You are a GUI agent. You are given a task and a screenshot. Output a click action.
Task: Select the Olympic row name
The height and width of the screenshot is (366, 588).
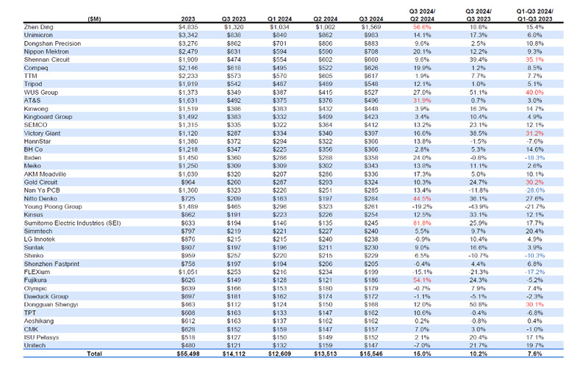coord(35,288)
